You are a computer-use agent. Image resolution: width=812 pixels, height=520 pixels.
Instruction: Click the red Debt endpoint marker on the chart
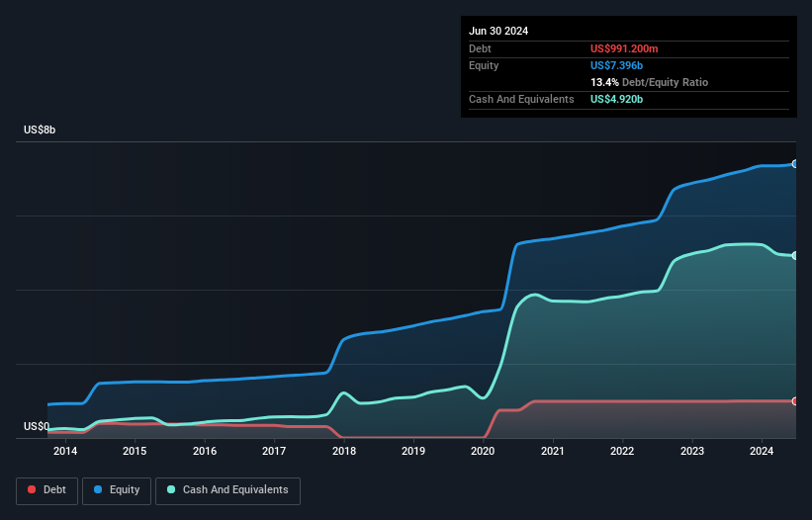(795, 401)
